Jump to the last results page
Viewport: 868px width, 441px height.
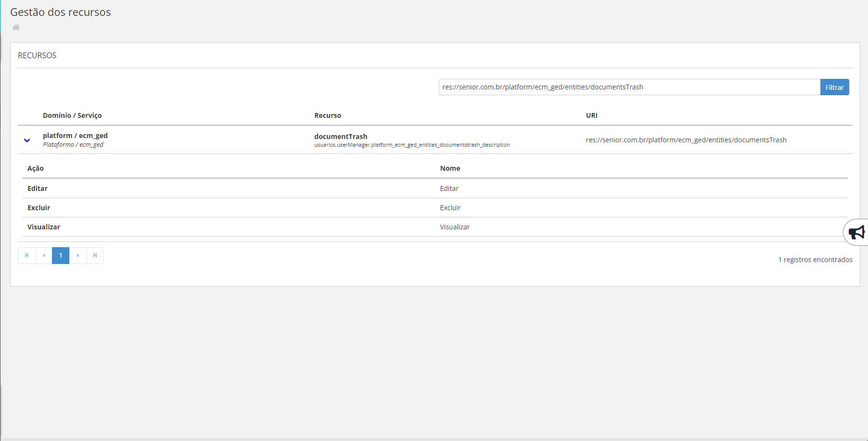(95, 255)
